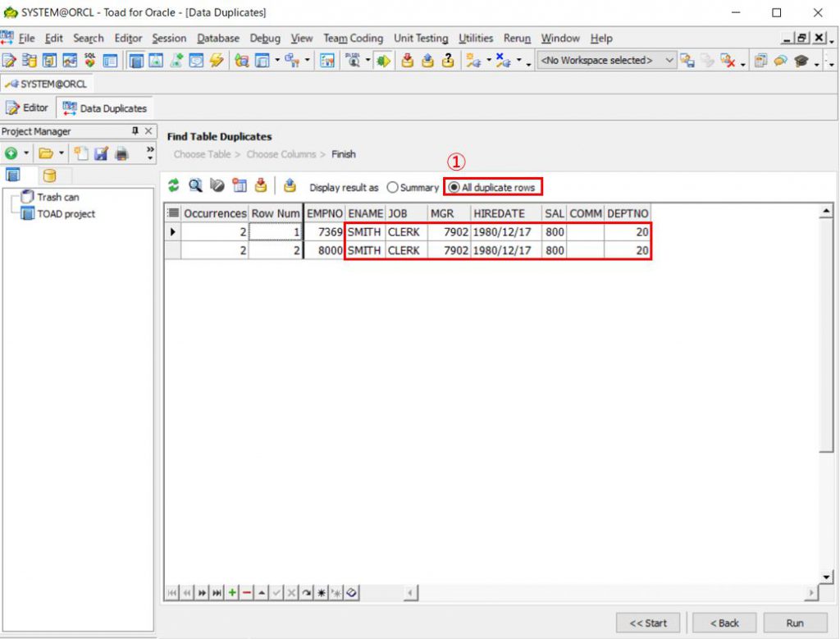Open the grid column chooser icon

coord(172,212)
